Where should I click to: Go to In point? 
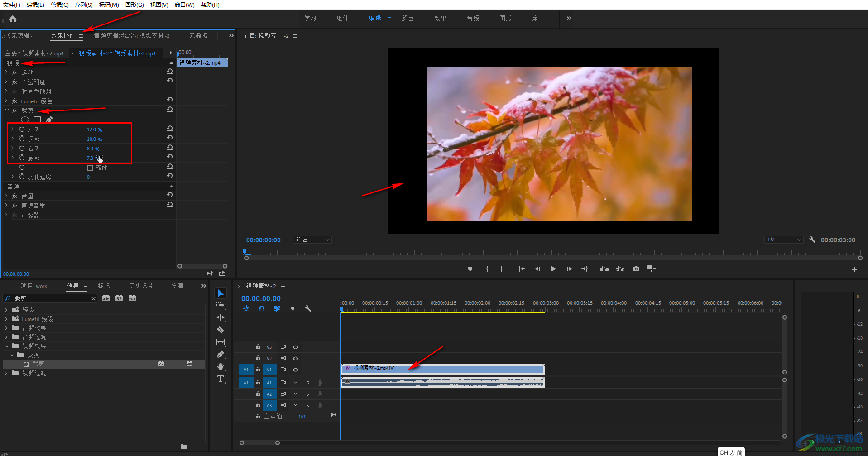tap(522, 269)
